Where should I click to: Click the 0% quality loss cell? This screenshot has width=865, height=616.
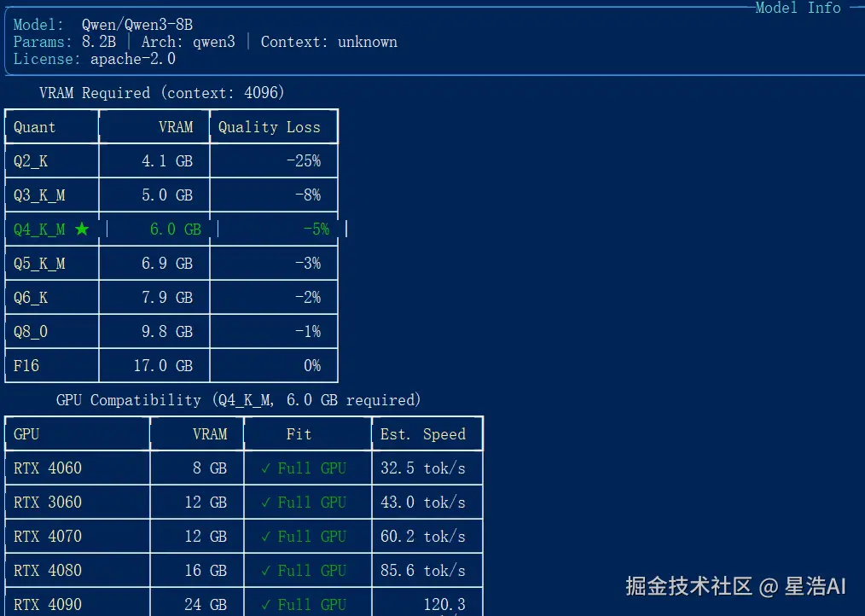click(312, 366)
